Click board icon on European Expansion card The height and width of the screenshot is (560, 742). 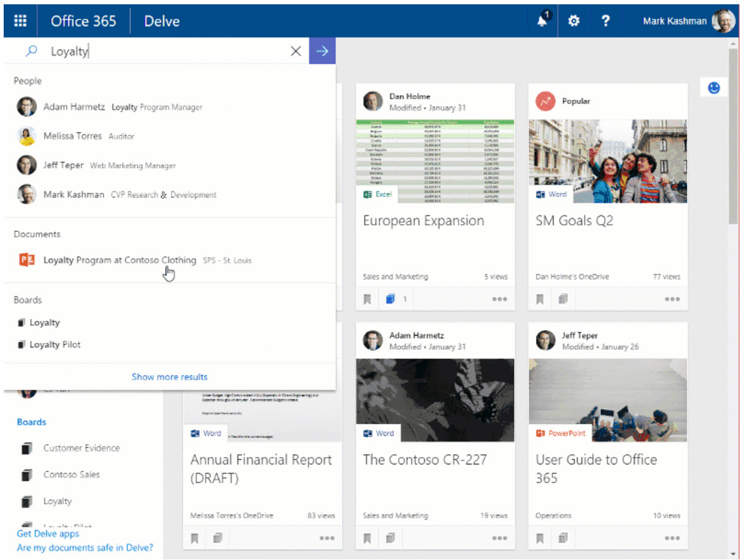[x=390, y=299]
